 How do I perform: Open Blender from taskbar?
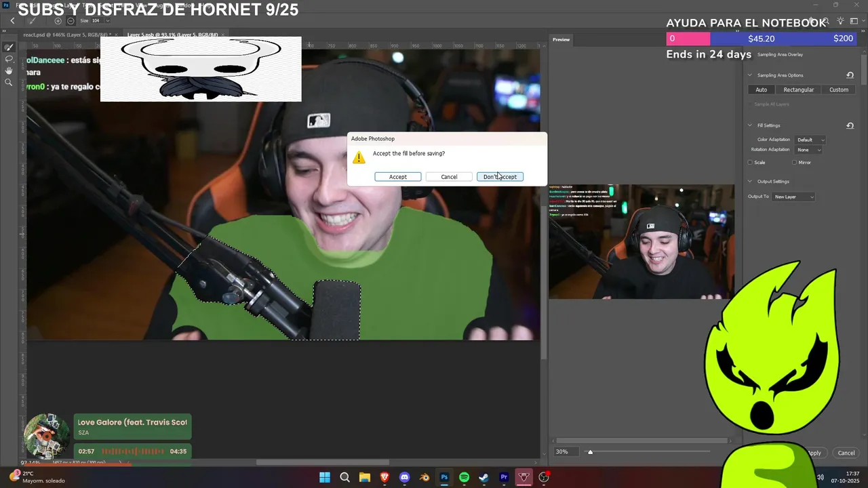click(425, 477)
